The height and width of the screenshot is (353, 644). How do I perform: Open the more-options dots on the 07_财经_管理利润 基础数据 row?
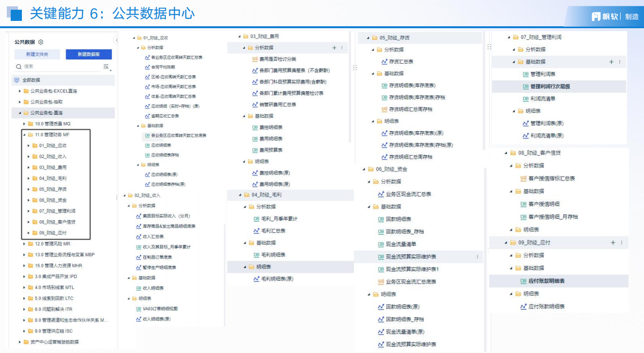point(619,62)
